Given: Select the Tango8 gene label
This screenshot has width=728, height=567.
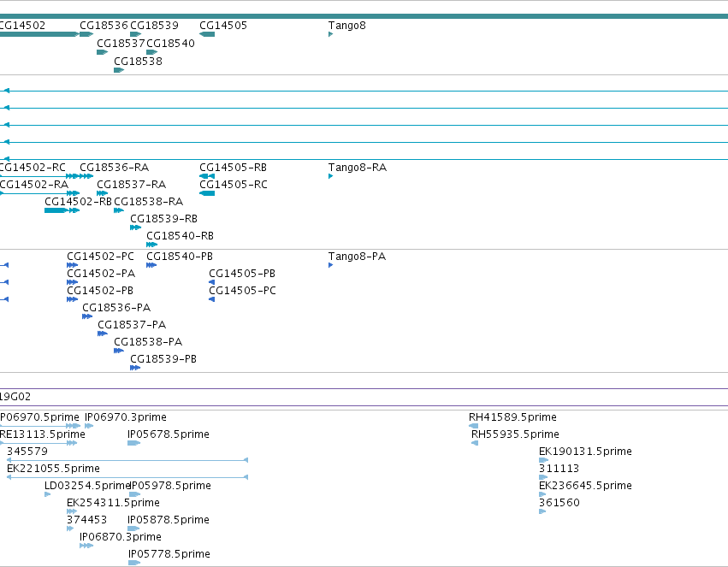Looking at the screenshot, I should [x=346, y=26].
